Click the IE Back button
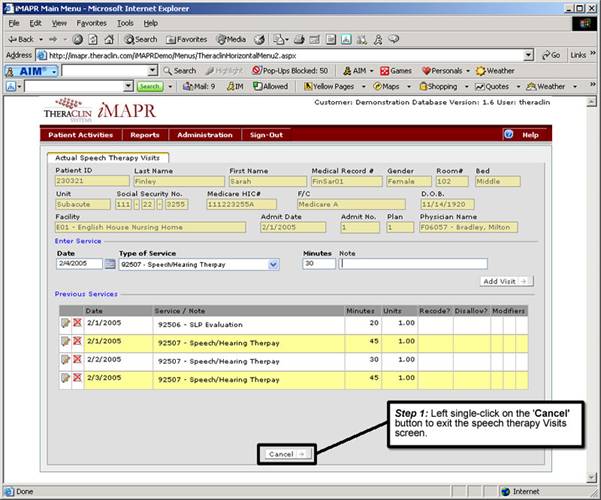This screenshot has height=500, width=601. (x=21, y=39)
